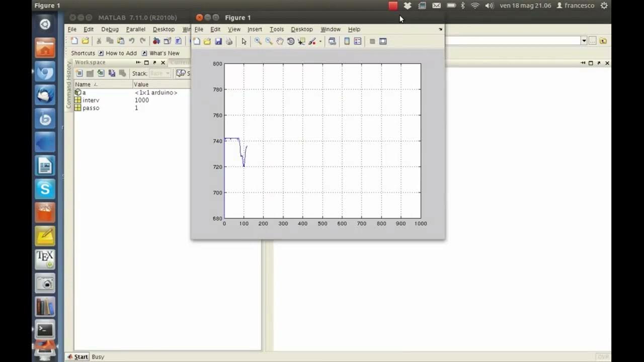
Task: Select the Edit Plot arrow tool
Action: coord(244,41)
